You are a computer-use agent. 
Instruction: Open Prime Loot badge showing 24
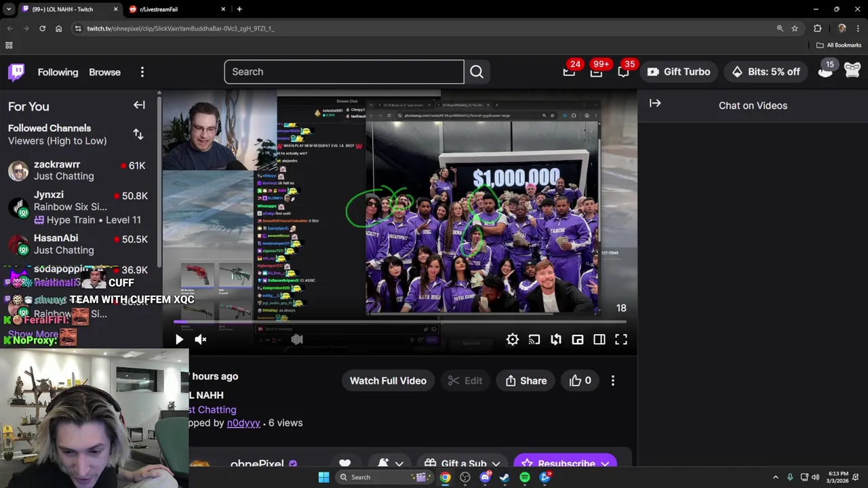click(570, 71)
